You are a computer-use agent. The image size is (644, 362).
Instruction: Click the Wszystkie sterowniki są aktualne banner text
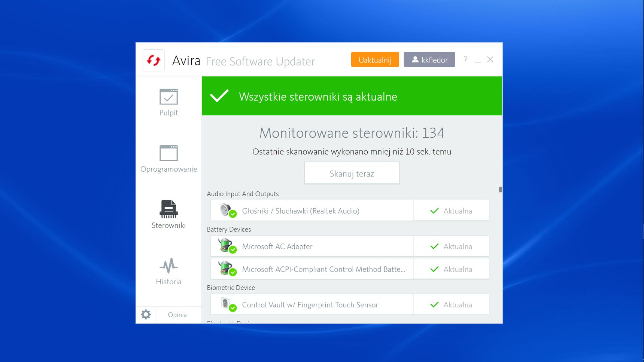(x=318, y=96)
